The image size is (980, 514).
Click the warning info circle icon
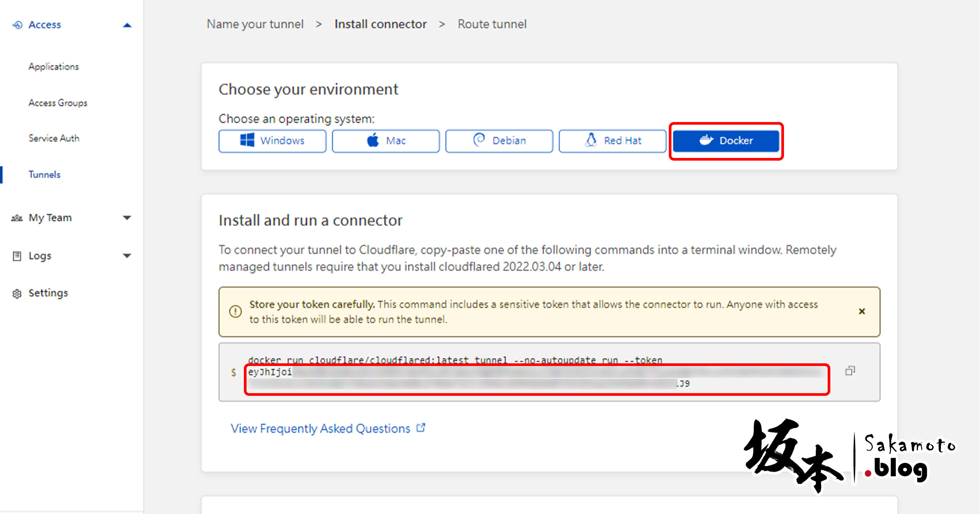coord(235,311)
